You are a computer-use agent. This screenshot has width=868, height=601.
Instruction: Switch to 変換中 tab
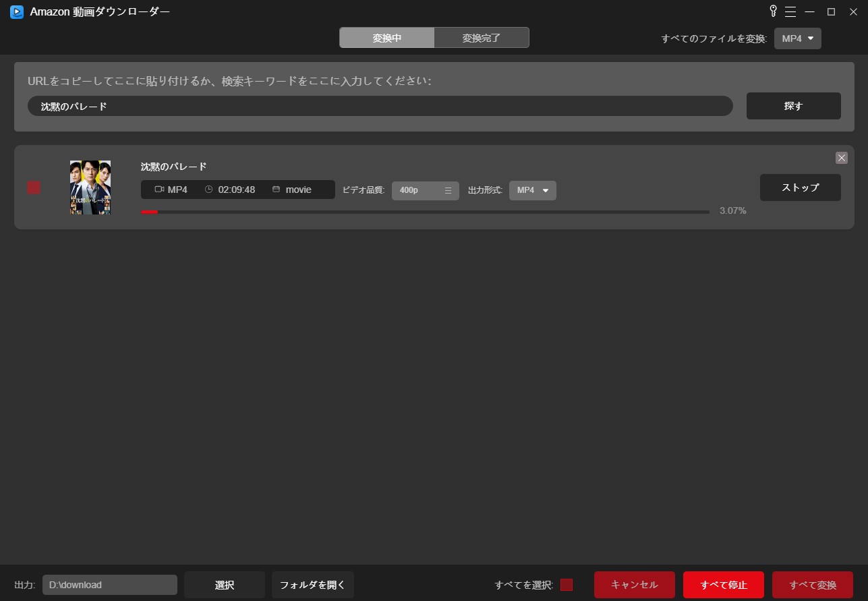coord(386,38)
